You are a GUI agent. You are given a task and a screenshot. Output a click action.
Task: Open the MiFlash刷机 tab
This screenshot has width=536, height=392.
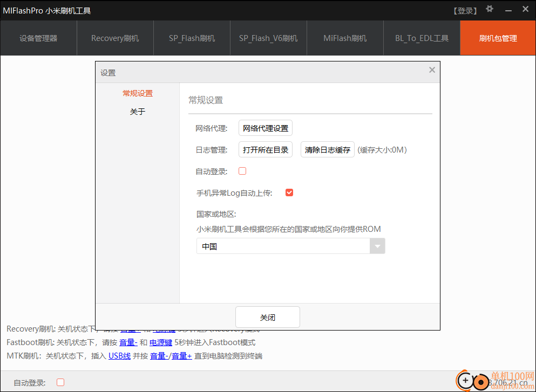pos(345,38)
